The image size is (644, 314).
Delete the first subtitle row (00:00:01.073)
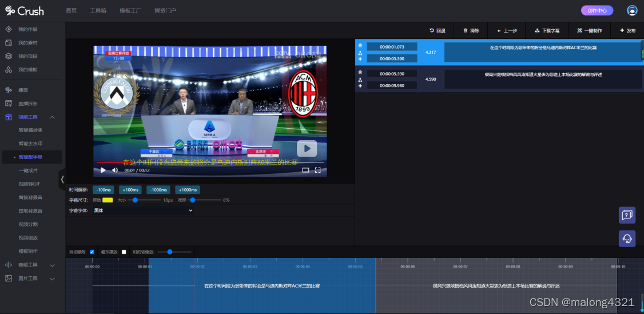click(x=360, y=46)
